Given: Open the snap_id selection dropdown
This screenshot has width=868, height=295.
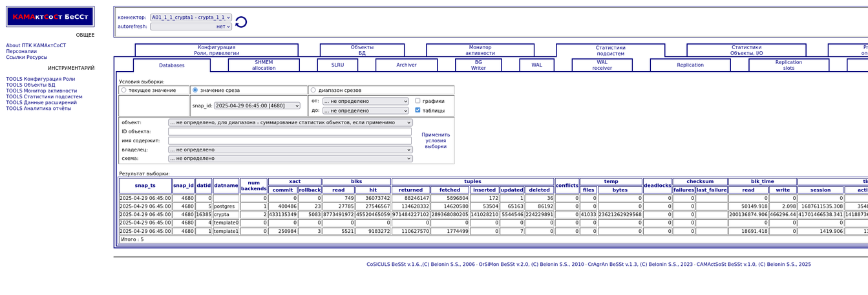Looking at the screenshot, I should pyautogui.click(x=257, y=105).
